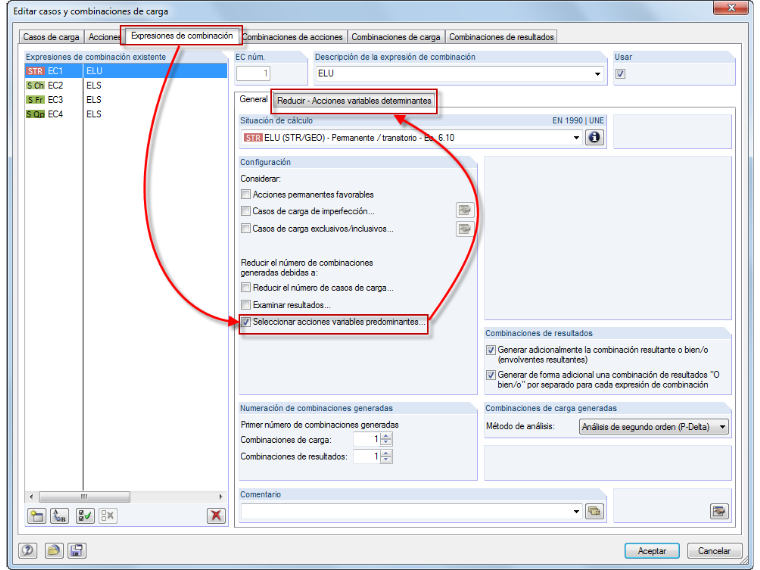Open the Descripción de la expresión dropdown
The height and width of the screenshot is (570, 760).
[598, 74]
